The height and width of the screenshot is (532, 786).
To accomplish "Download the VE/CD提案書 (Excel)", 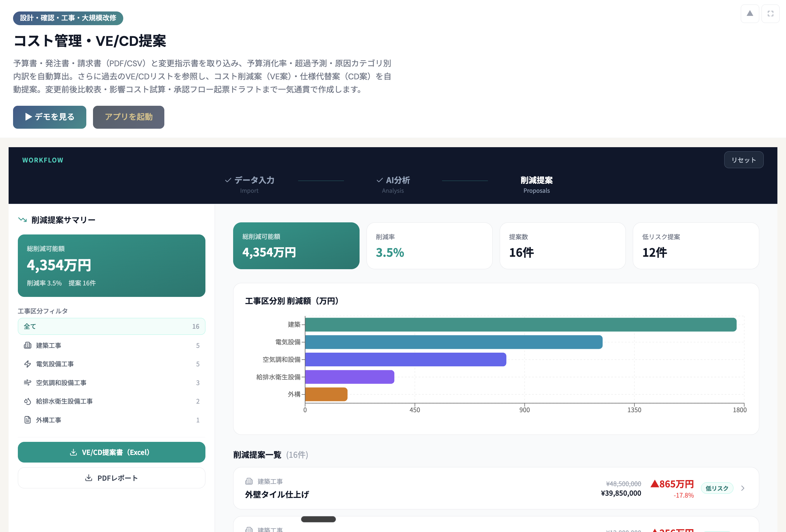I will tap(111, 452).
